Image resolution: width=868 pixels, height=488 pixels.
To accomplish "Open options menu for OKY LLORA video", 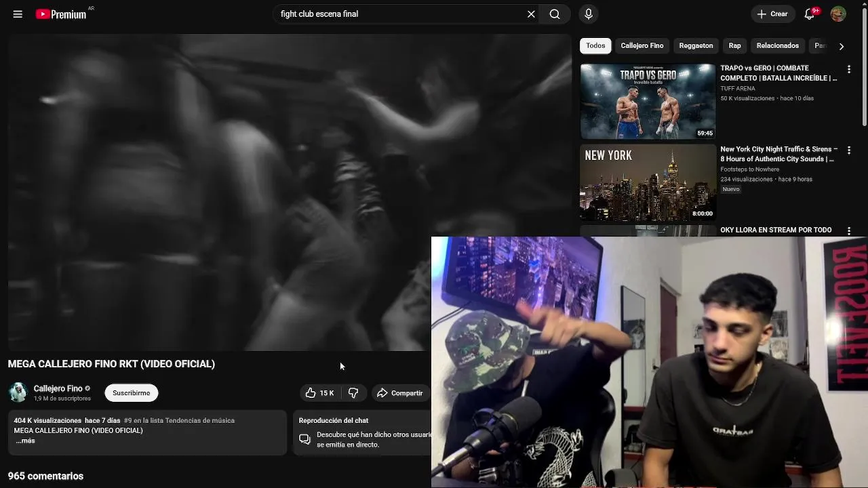I will tap(849, 230).
